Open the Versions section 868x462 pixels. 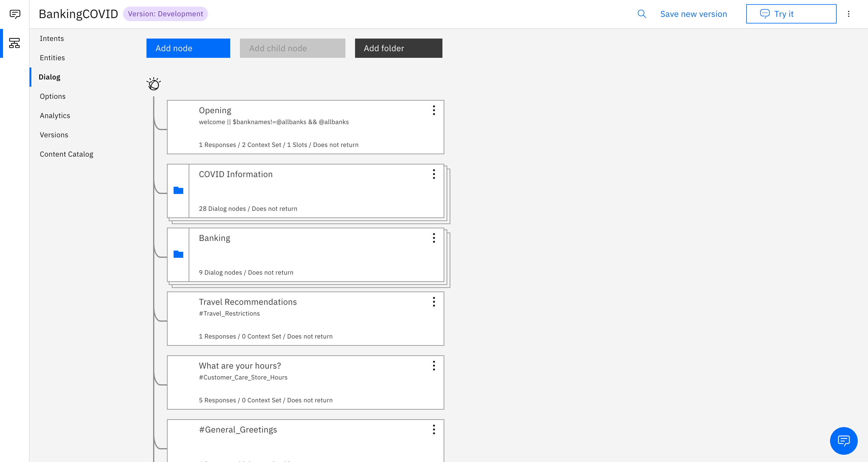[x=54, y=135]
